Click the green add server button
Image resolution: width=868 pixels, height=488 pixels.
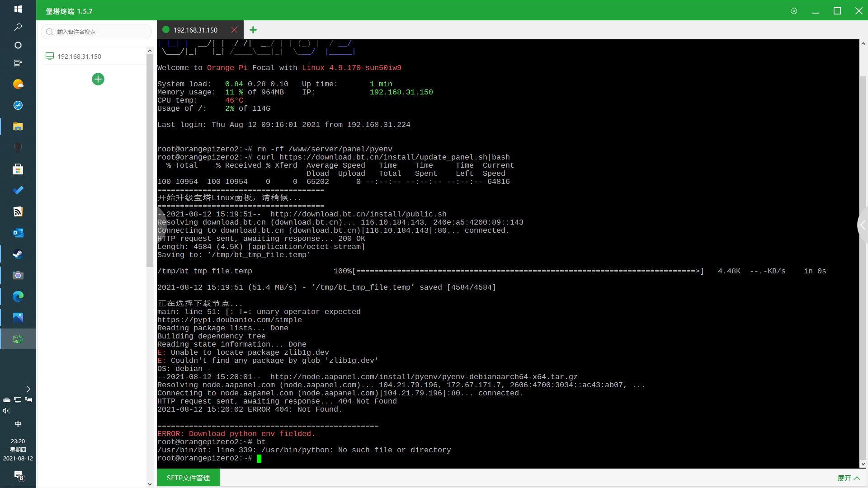click(x=98, y=79)
